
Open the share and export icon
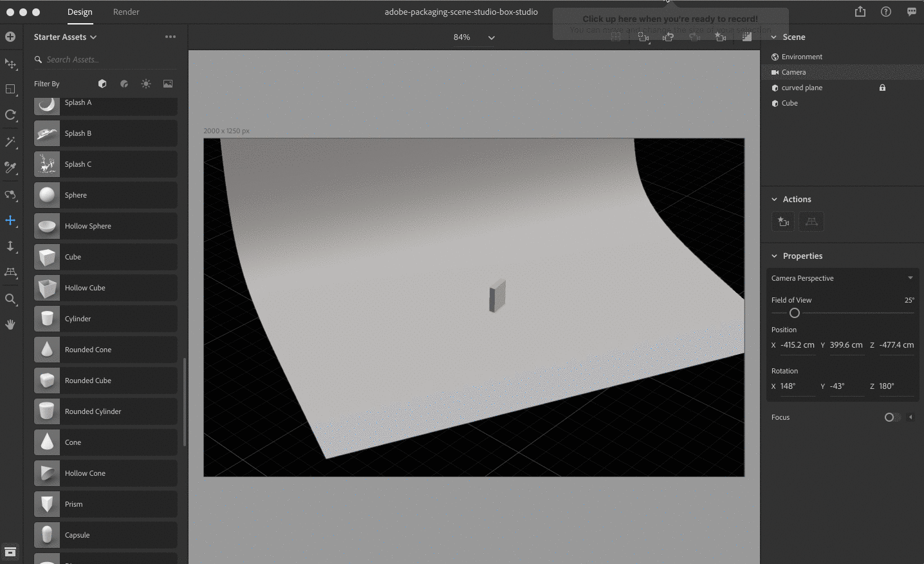(x=860, y=12)
